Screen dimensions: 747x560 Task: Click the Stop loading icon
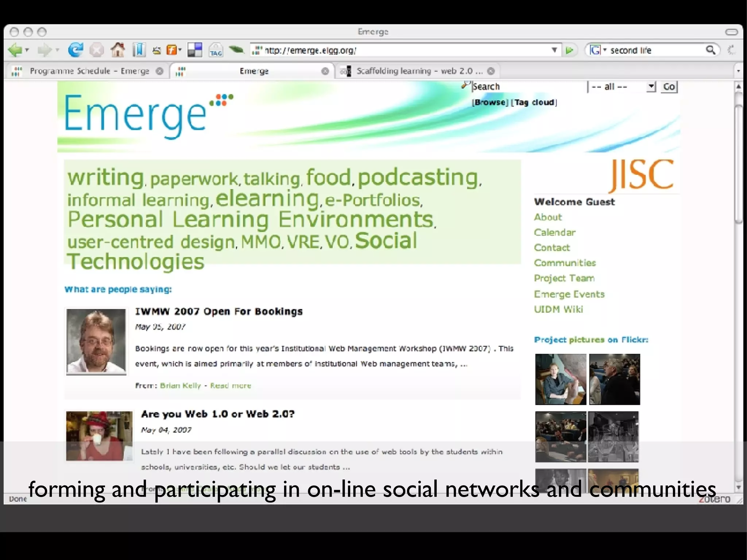click(97, 50)
